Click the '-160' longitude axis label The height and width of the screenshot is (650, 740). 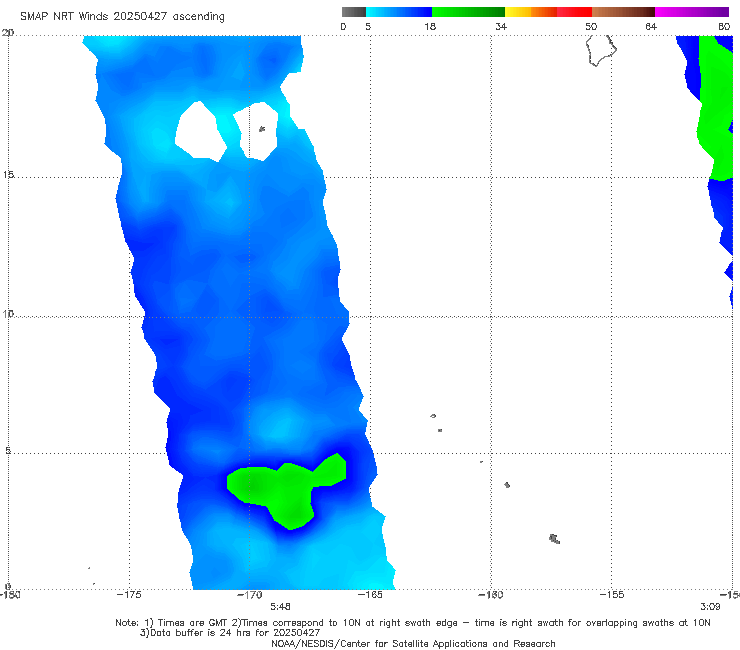click(x=491, y=594)
